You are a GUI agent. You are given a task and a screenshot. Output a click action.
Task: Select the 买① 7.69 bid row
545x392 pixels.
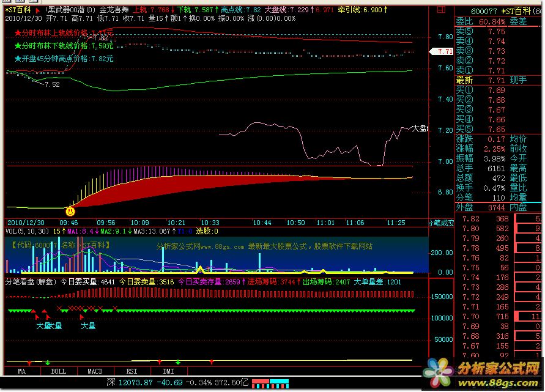481,91
